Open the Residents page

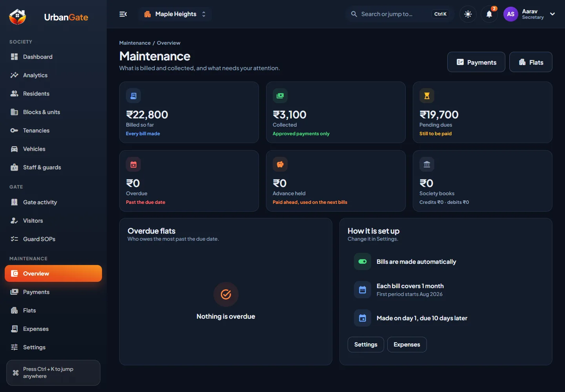[53, 94]
